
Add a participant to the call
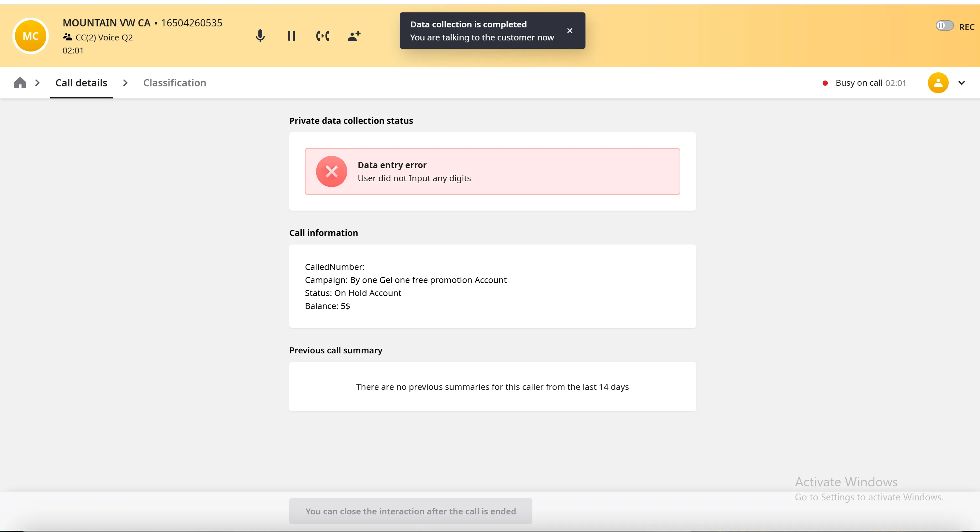354,36
